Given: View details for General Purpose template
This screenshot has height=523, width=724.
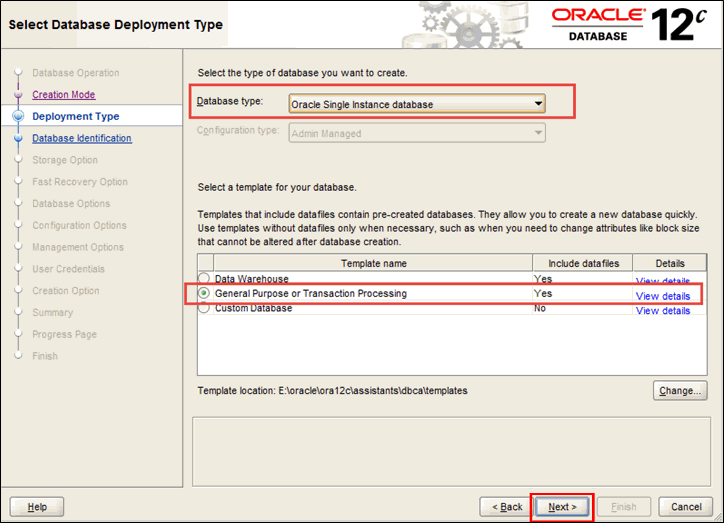Looking at the screenshot, I should (662, 296).
